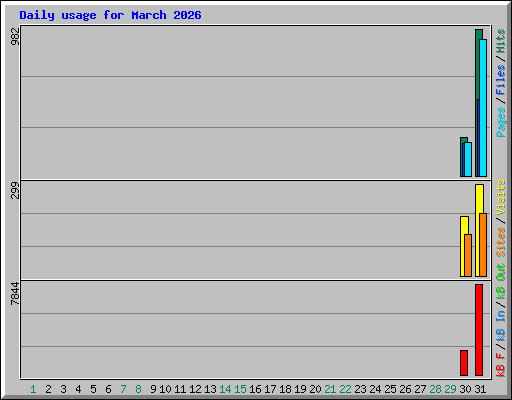Click day 1 on the x-axis
Viewport: 512px width, 400px height.
click(x=33, y=389)
